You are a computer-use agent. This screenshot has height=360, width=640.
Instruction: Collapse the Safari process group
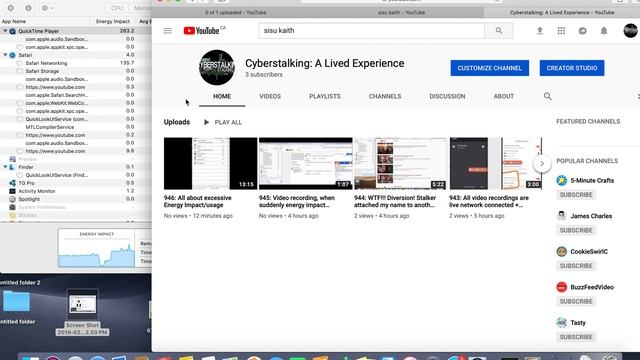5,55
